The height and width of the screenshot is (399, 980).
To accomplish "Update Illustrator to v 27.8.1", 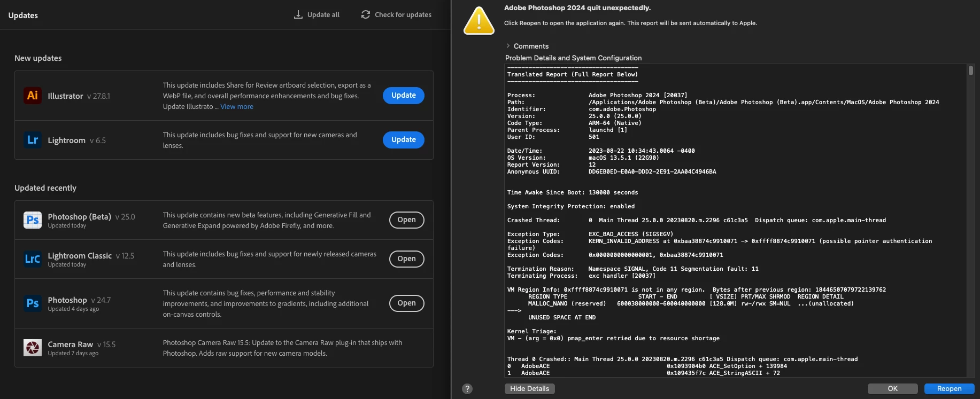I will (x=404, y=96).
